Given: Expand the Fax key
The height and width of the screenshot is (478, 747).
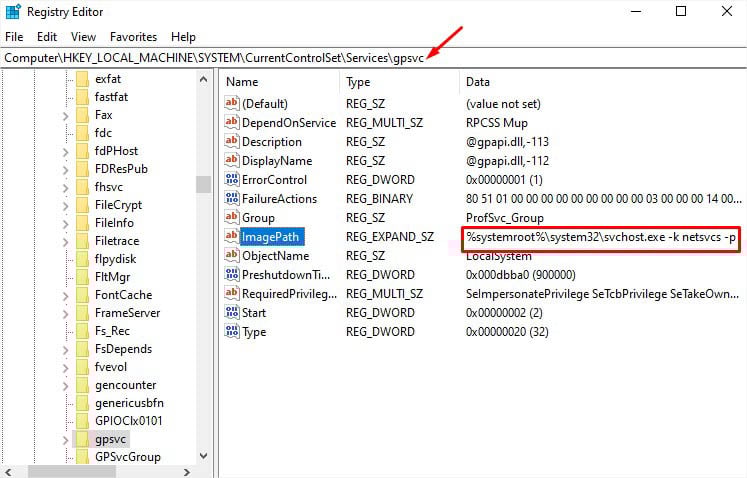Looking at the screenshot, I should [x=66, y=116].
